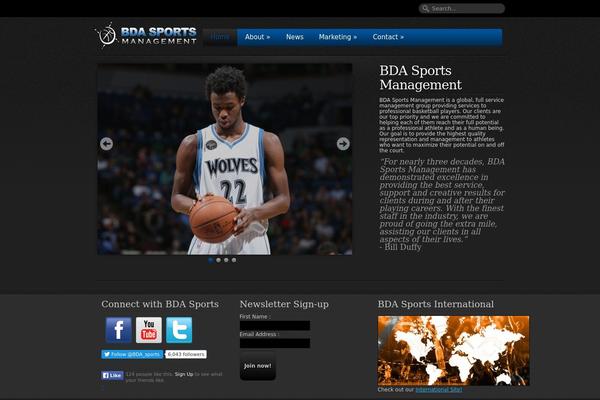This screenshot has width=600, height=400.
Task: Focus the Search field at top
Action: (x=462, y=8)
